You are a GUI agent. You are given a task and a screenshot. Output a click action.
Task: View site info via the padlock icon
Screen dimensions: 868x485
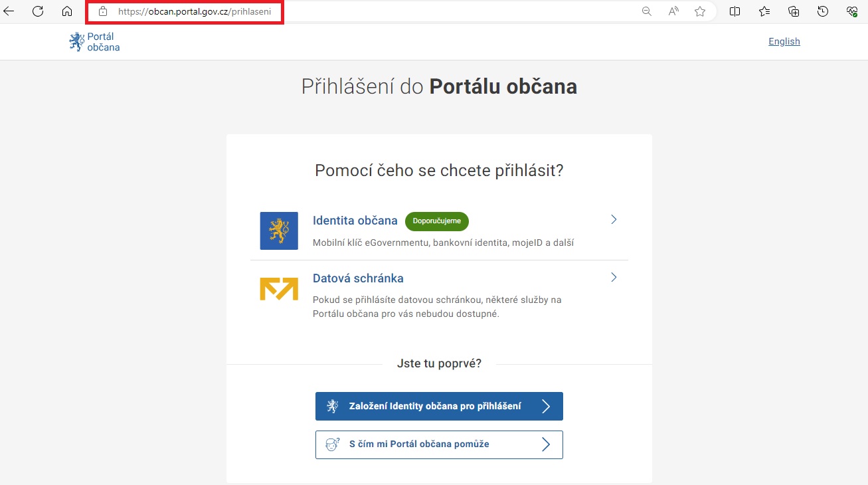pyautogui.click(x=102, y=11)
